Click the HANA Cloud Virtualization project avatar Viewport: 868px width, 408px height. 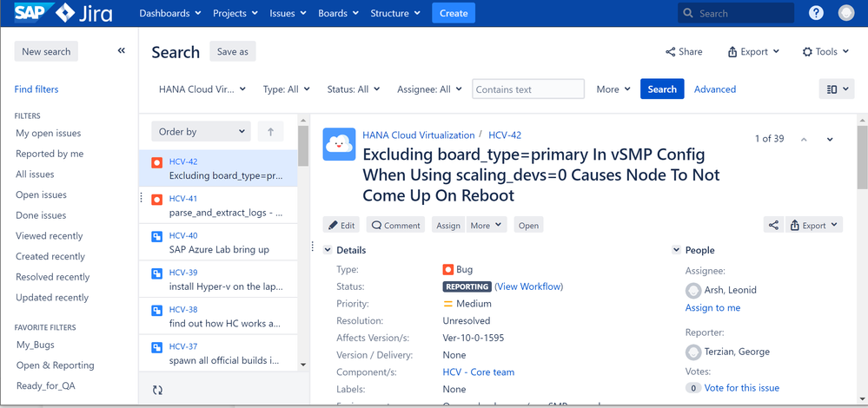[339, 144]
